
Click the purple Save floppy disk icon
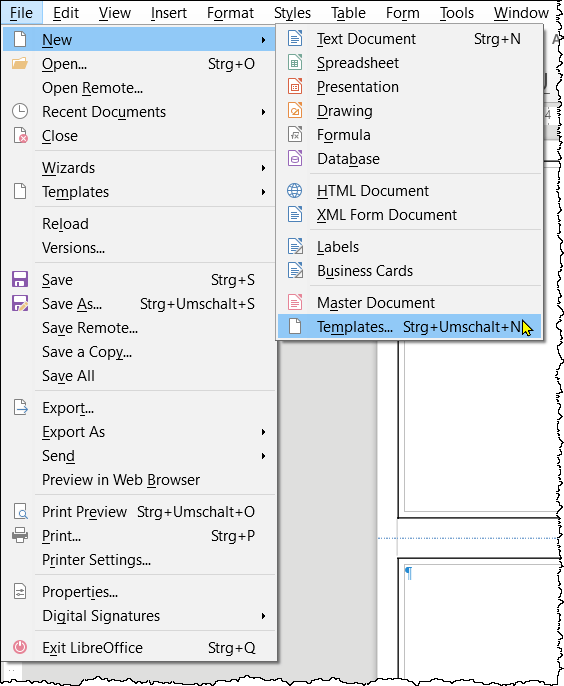(20, 280)
